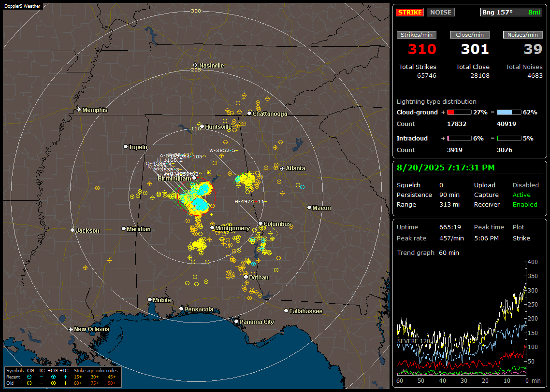Click the Upload status Disabled
550x392 pixels.
click(x=525, y=185)
